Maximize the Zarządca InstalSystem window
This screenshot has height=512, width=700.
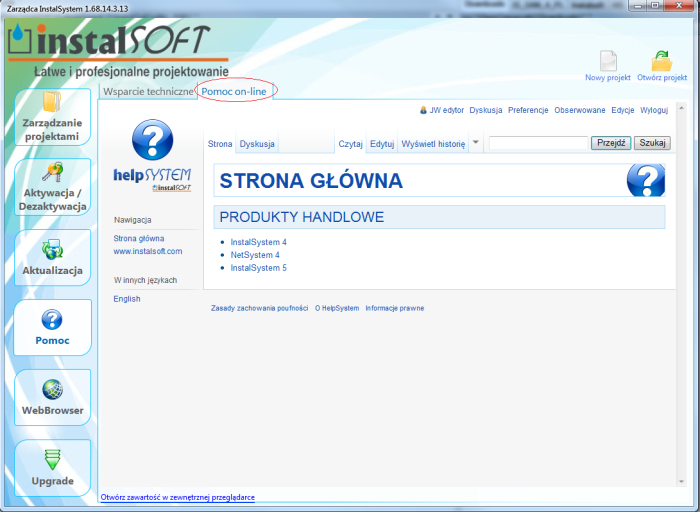(x=654, y=6)
